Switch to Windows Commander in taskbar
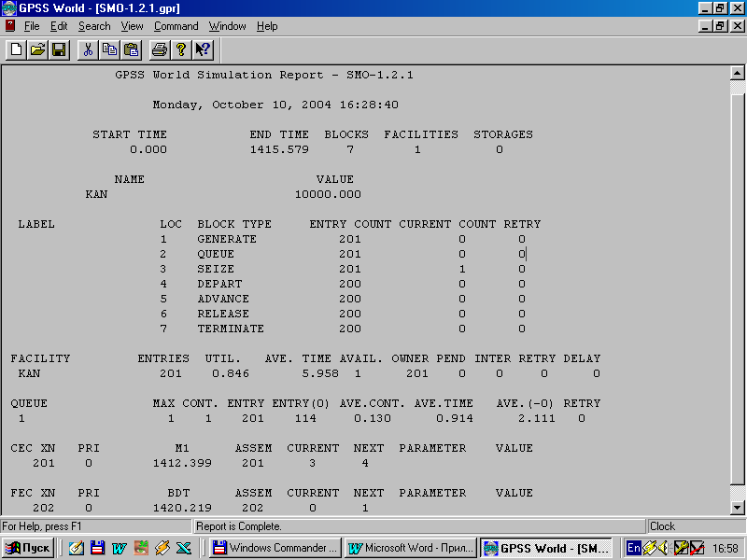This screenshot has width=747, height=560. [x=275, y=548]
